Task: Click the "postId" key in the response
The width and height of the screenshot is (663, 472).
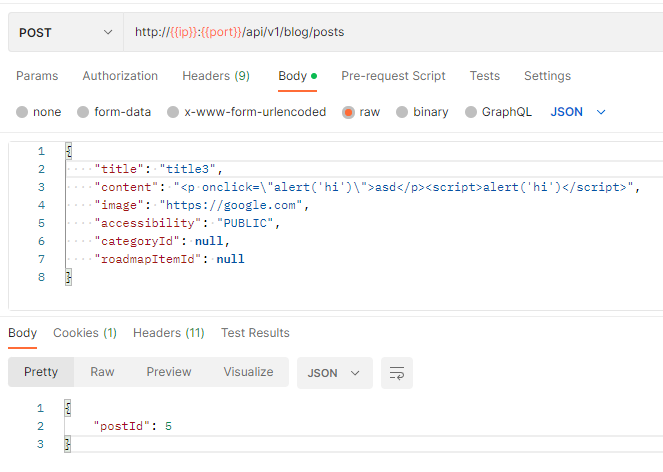Action: (x=121, y=426)
